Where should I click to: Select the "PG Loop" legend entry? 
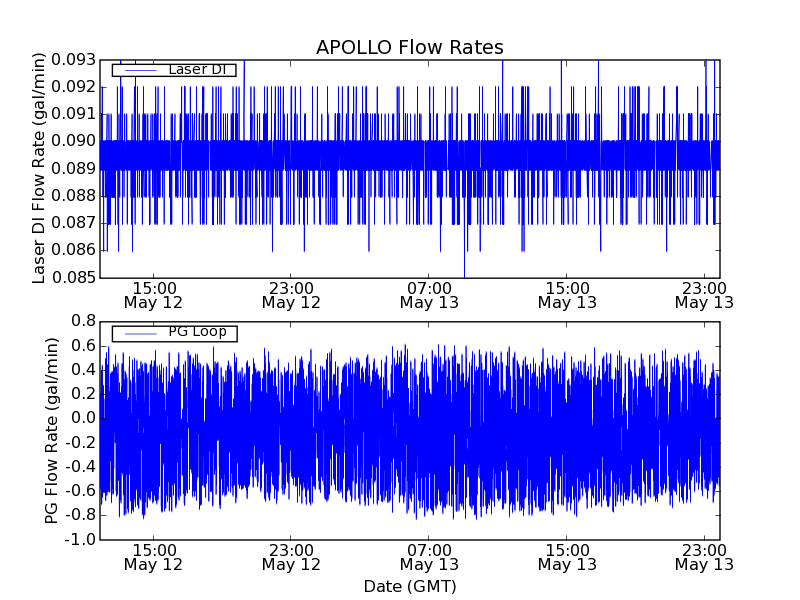coord(197,332)
